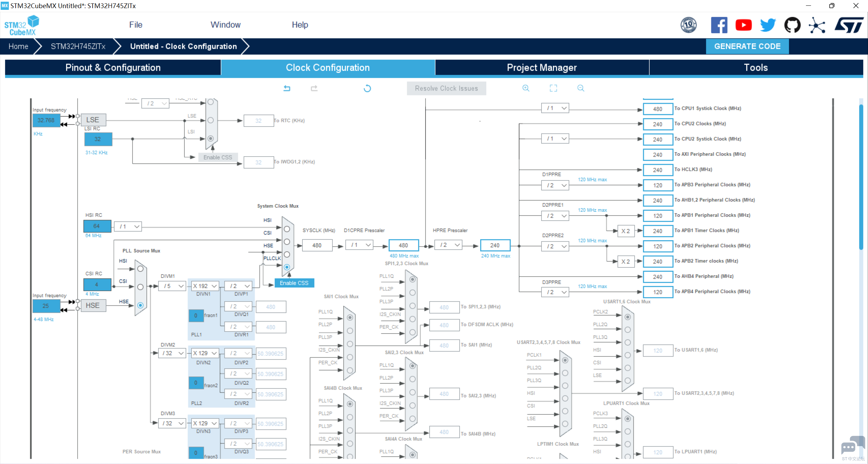The height and width of the screenshot is (464, 868).
Task: Click the ST logo icon
Action: tap(849, 25)
